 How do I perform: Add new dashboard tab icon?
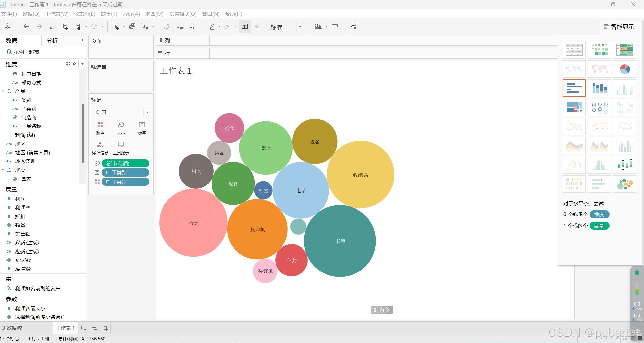94,328
